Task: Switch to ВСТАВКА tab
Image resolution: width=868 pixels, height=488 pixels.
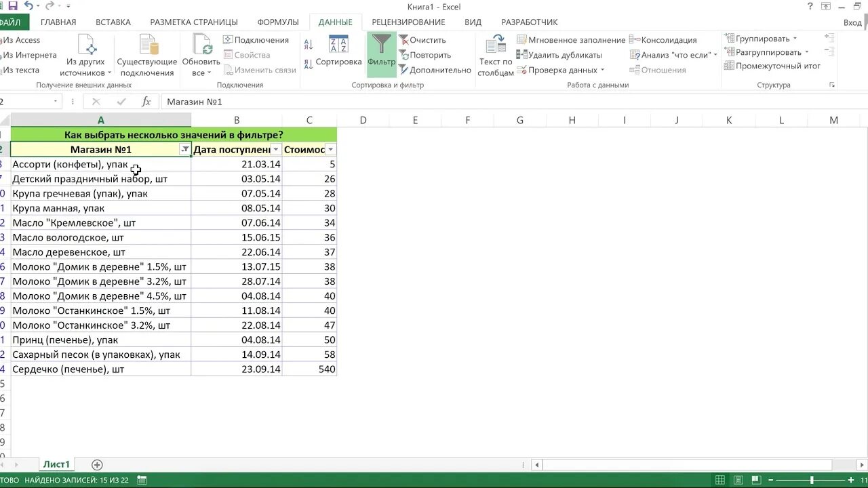Action: pos(113,22)
